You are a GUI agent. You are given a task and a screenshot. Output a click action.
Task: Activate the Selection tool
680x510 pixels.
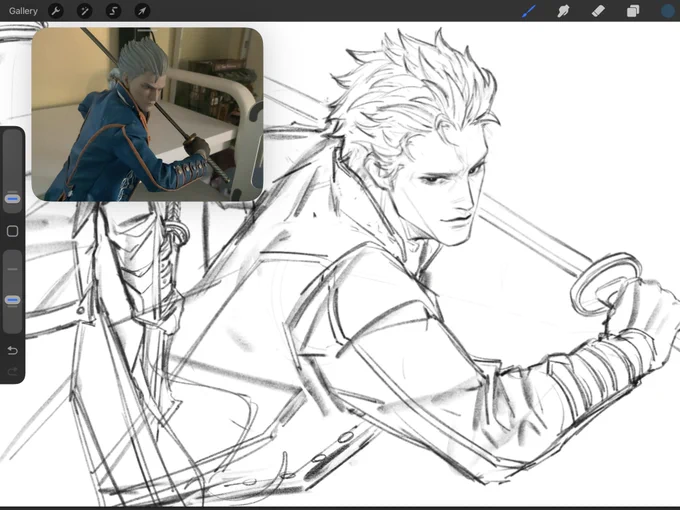click(113, 11)
